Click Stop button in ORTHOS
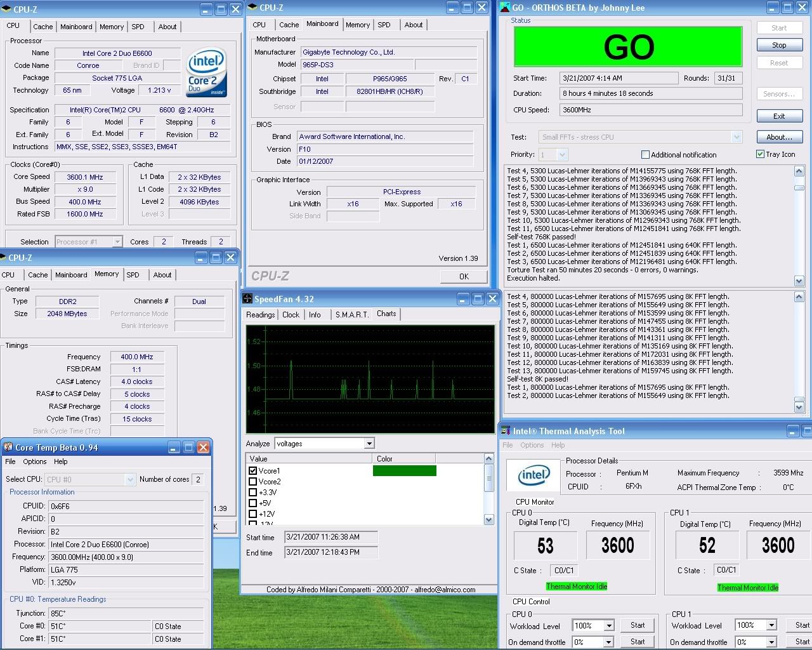This screenshot has height=650, width=812. coord(779,45)
